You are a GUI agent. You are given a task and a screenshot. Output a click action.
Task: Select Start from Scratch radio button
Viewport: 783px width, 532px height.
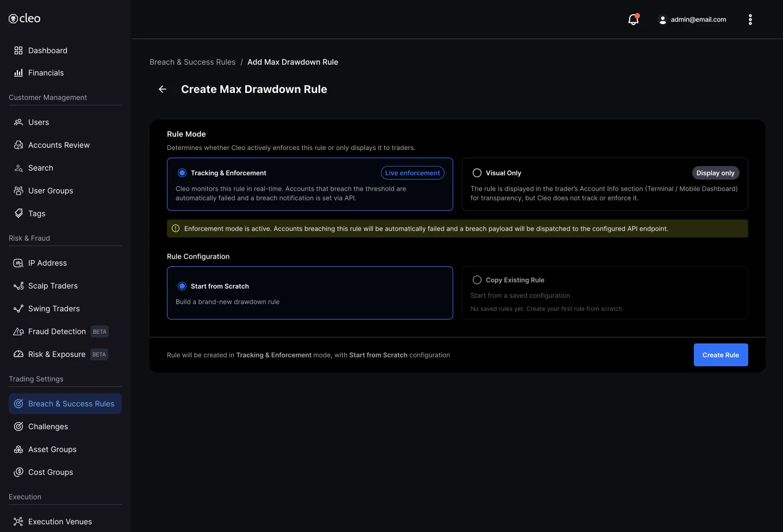(x=182, y=286)
